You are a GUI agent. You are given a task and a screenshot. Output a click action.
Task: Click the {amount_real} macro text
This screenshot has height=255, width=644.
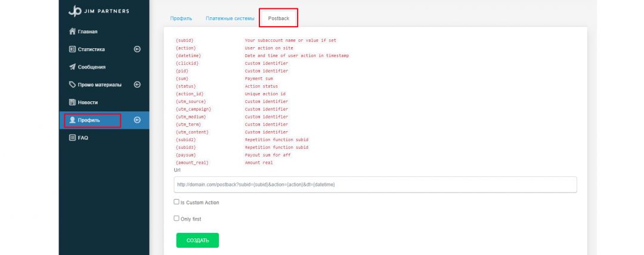click(x=192, y=163)
